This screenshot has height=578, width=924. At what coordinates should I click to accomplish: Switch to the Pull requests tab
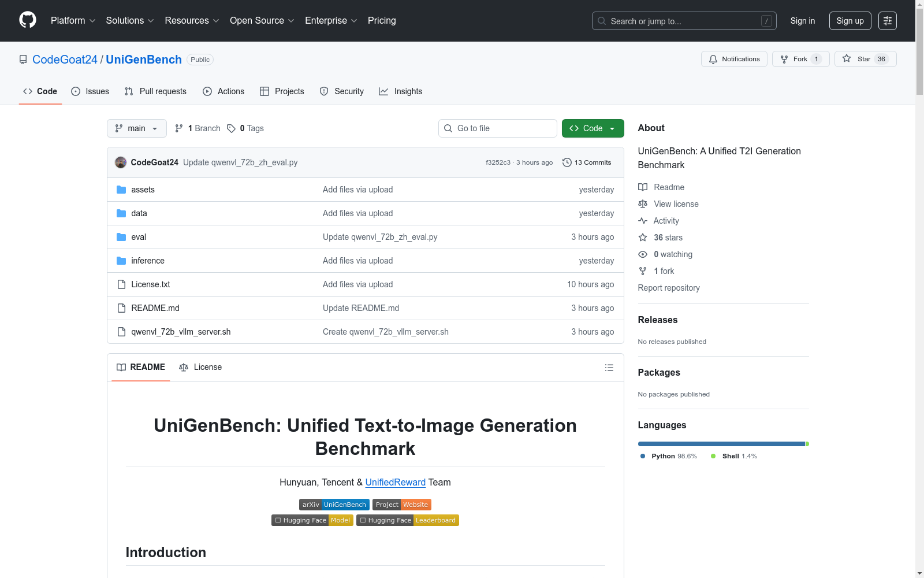(x=155, y=91)
